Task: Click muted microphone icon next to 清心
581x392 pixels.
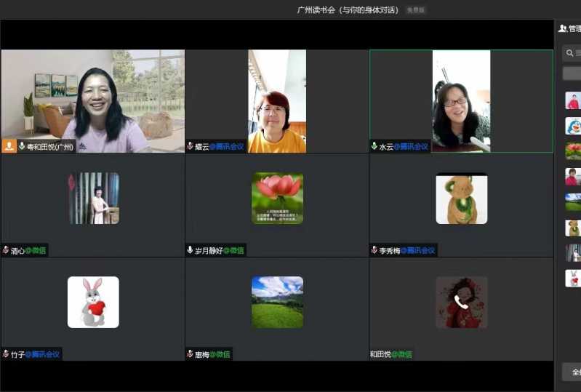Action: [x=6, y=250]
